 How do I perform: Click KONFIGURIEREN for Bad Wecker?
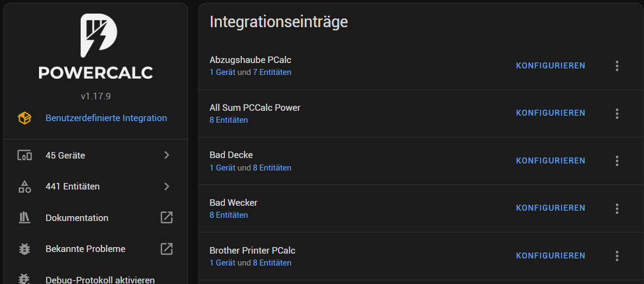click(x=550, y=209)
